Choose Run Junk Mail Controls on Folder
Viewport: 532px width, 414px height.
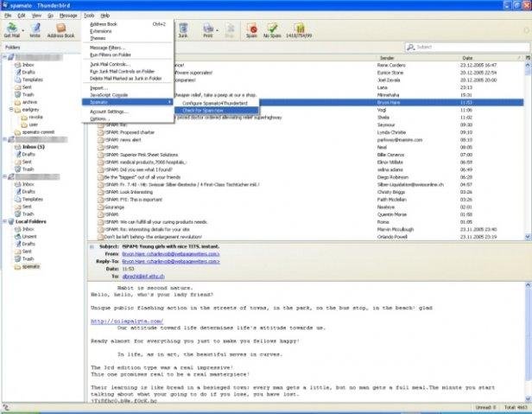coord(128,72)
